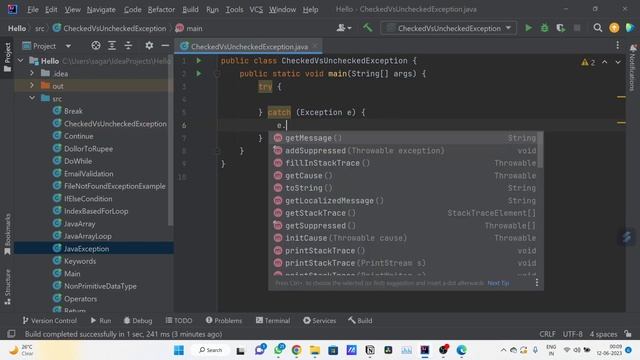The image size is (640, 360).
Task: Build project with hammer icon
Action: coord(367,27)
